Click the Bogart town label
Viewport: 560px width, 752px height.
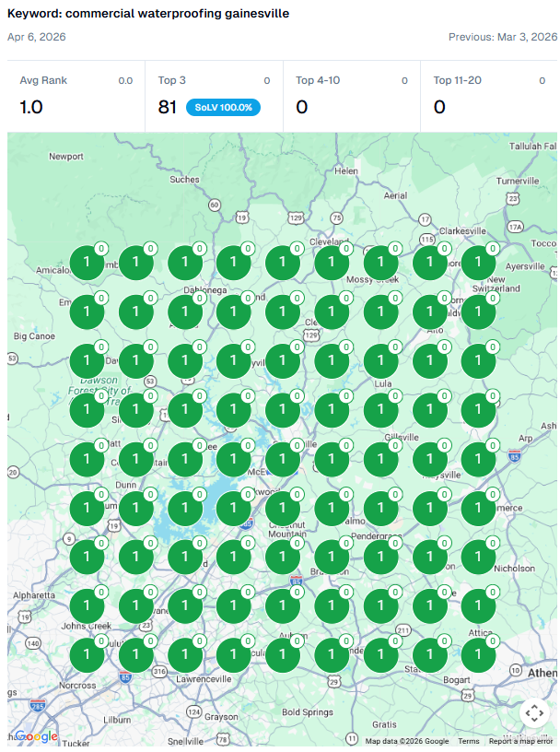(457, 680)
